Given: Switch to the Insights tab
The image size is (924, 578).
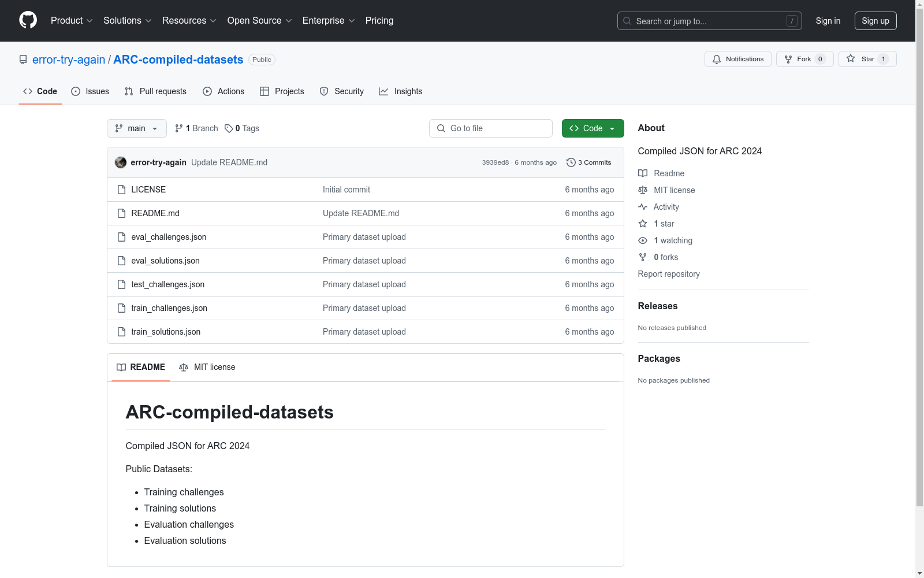Looking at the screenshot, I should [401, 91].
